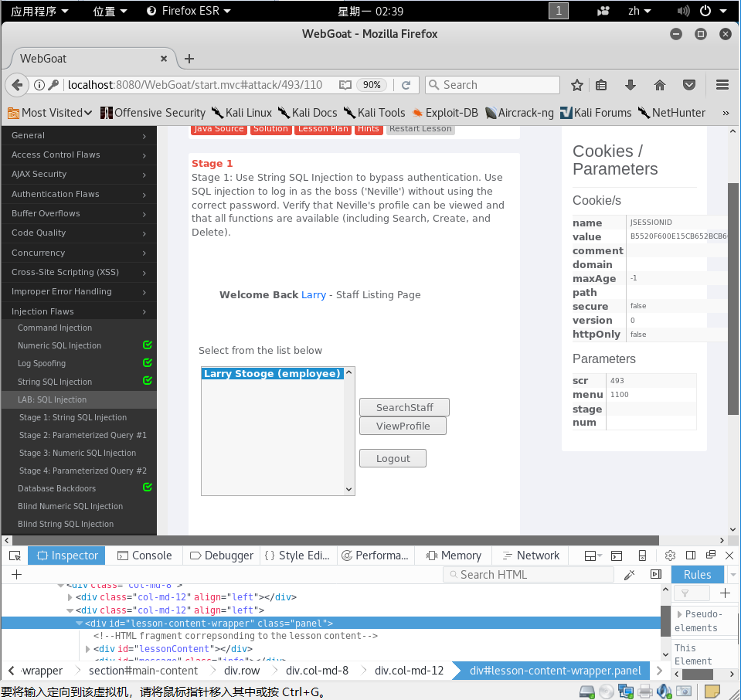Screen dimensions: 741x700
Task: Show bookmarks list icon
Action: 601,85
